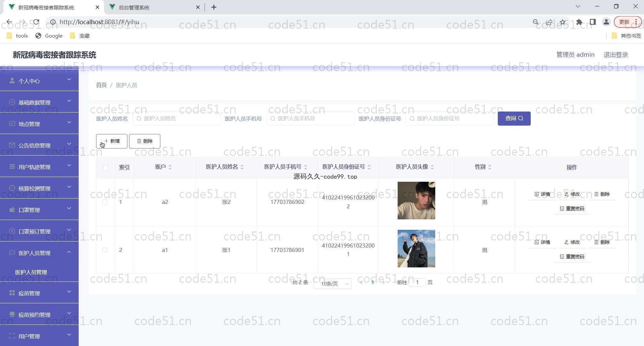Image resolution: width=644 pixels, height=346 pixels.
Task: Open the avatar thumbnail for 张2
Action: (x=416, y=201)
